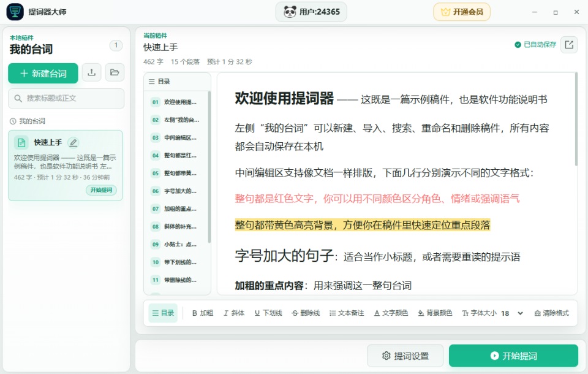Apply 加粗 bold formatting
Image resolution: width=588 pixels, height=374 pixels.
tap(203, 313)
